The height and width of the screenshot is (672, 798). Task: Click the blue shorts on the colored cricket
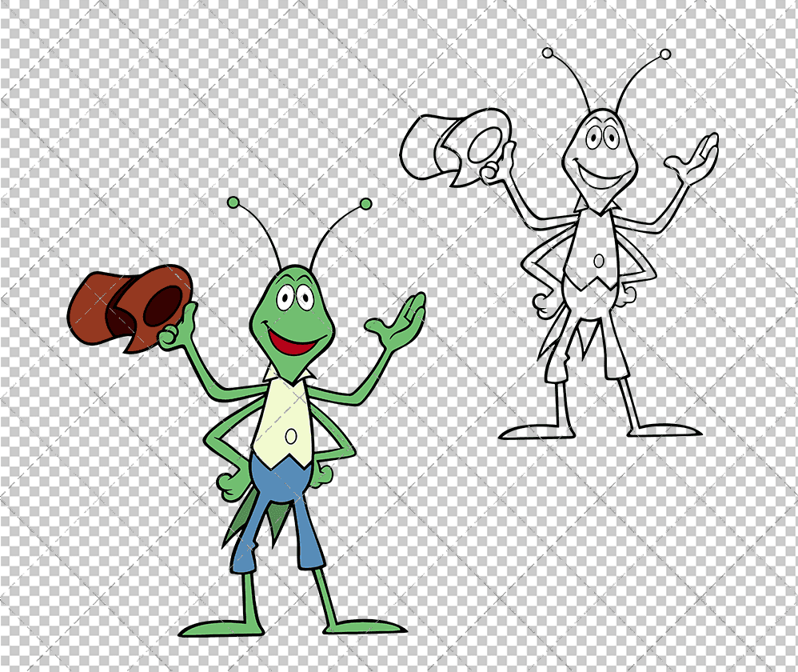coord(277,512)
